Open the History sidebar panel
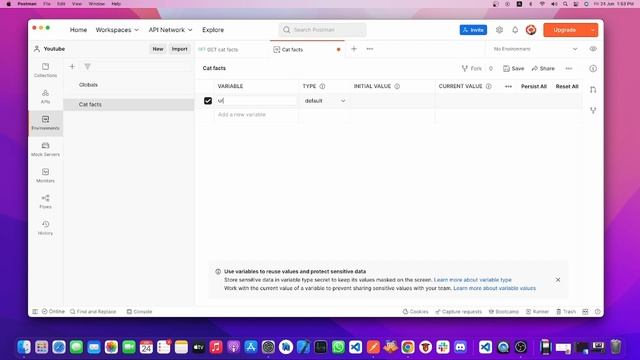This screenshot has width=640, height=360. [x=45, y=228]
